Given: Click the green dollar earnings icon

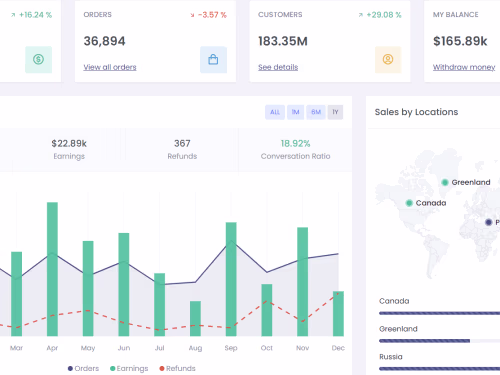Looking at the screenshot, I should [x=38, y=59].
